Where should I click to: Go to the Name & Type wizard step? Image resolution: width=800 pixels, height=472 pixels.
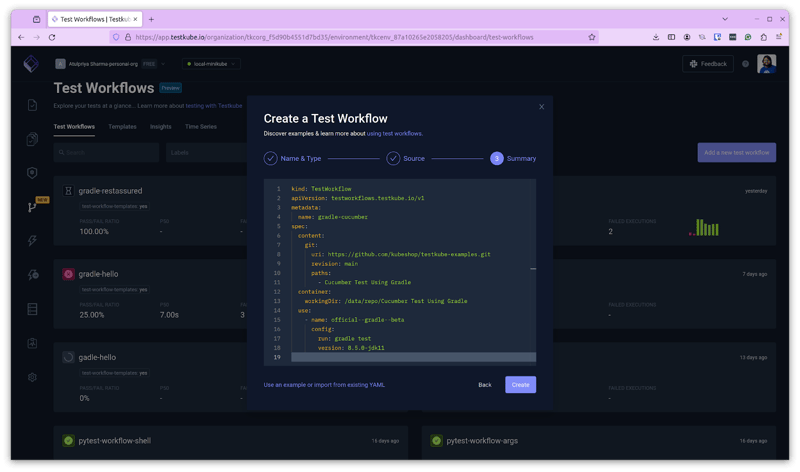pos(292,158)
